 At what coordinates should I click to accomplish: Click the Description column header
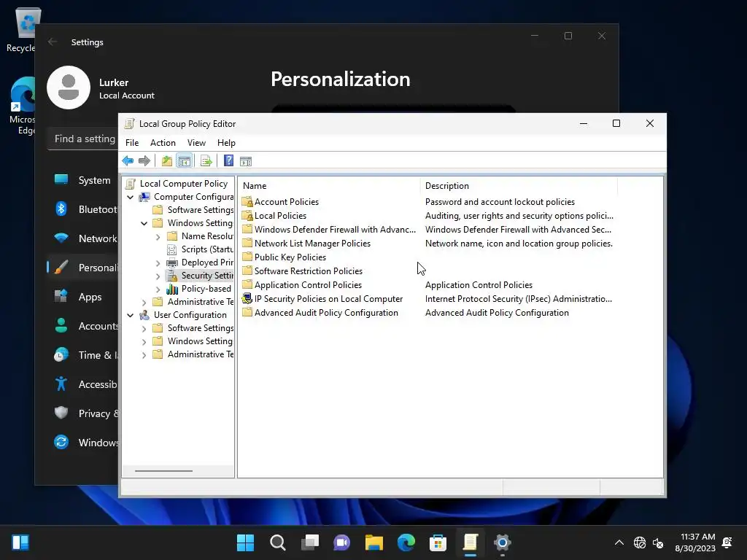click(519, 186)
